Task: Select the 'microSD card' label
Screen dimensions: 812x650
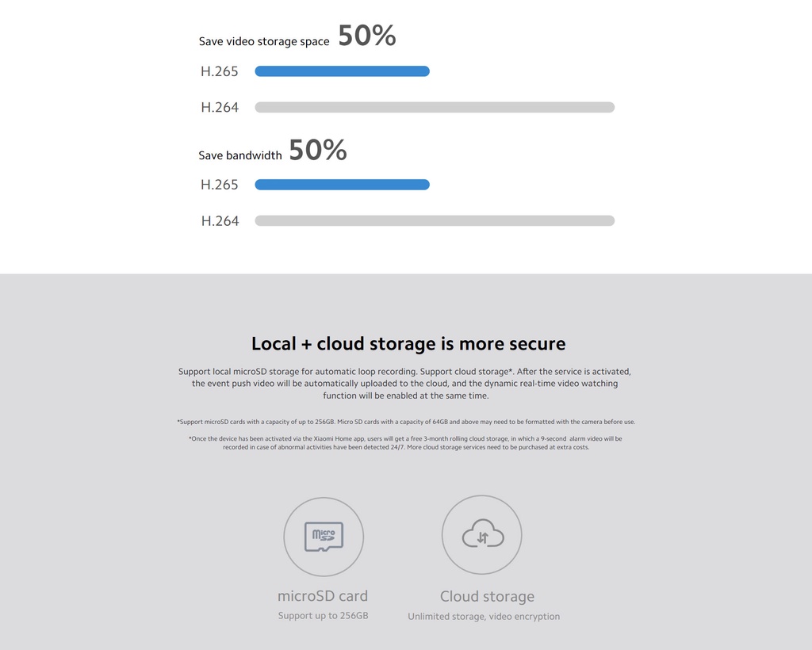Action: [x=323, y=596]
